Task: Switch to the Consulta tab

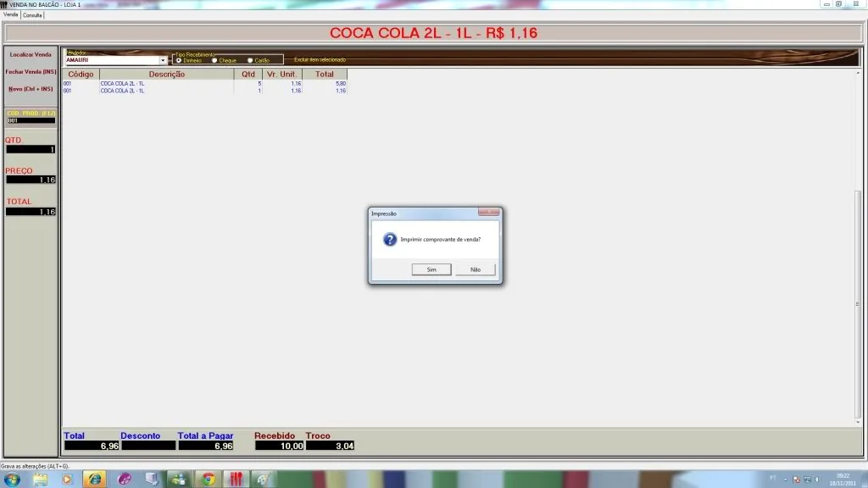Action: click(x=32, y=15)
